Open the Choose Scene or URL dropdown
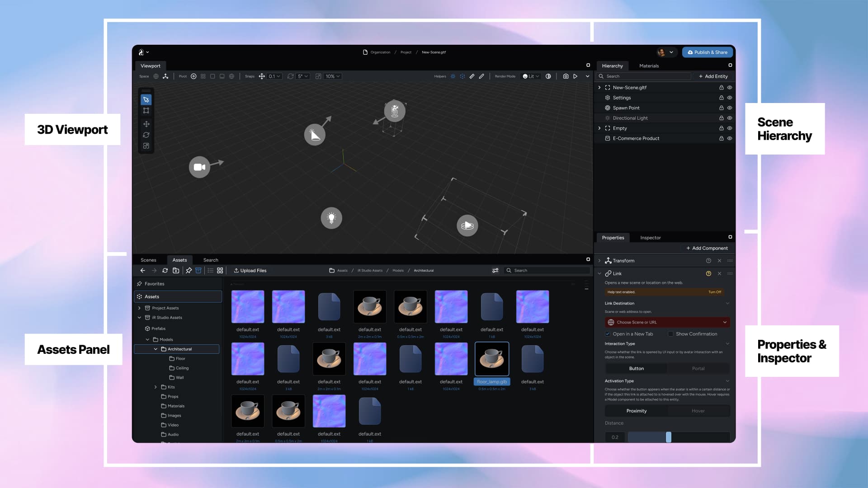868x488 pixels. pyautogui.click(x=667, y=322)
